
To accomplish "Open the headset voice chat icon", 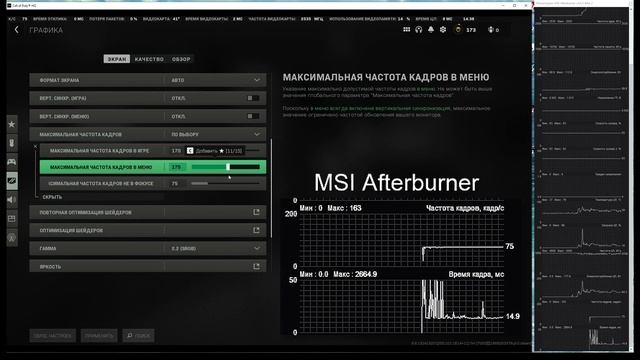I will tap(419, 30).
